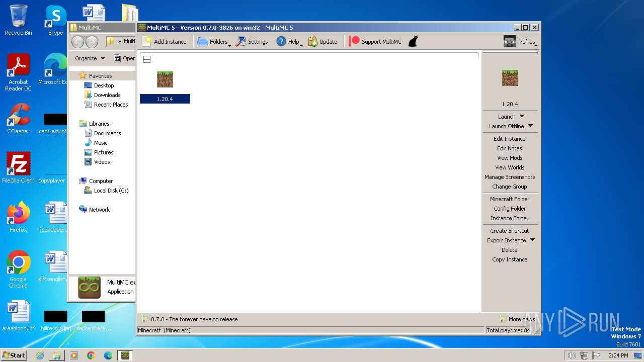Screen dimensions: 644x362
Task: Click Back arrow in Explorer window
Action: pos(77,42)
